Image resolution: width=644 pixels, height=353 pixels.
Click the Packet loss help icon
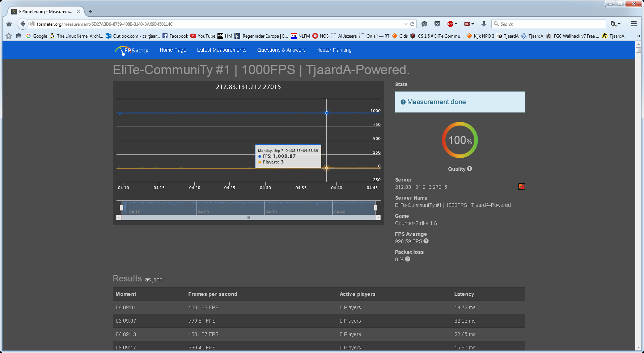(407, 259)
